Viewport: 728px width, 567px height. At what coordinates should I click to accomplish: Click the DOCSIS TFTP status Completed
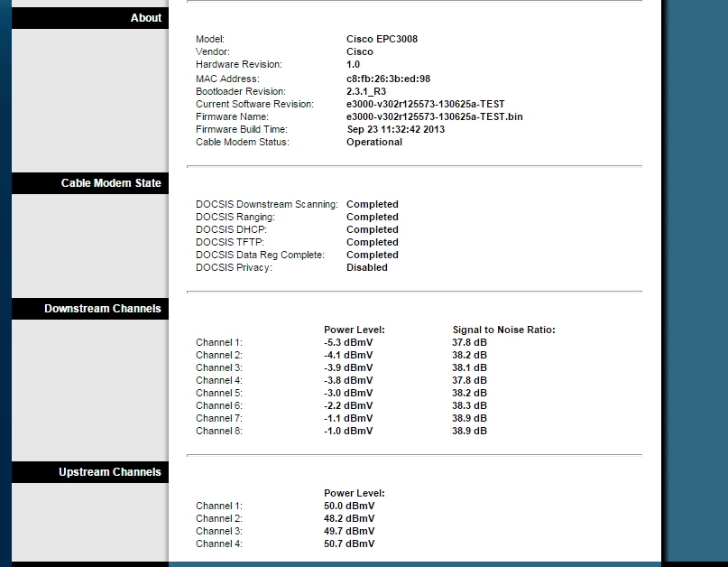(x=373, y=242)
